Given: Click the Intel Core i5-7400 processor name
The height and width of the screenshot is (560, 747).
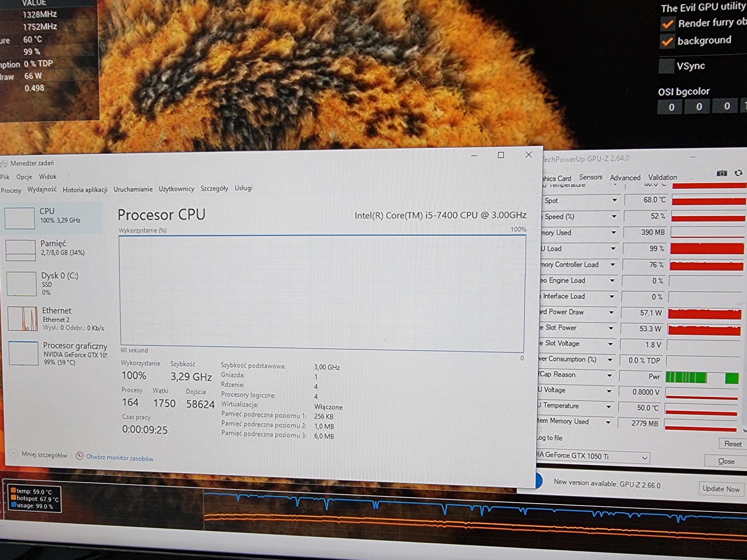Looking at the screenshot, I should pyautogui.click(x=440, y=215).
